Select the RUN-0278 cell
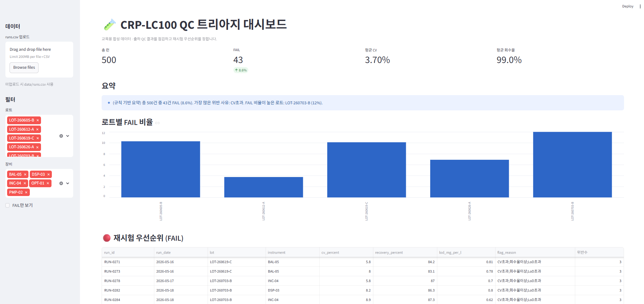The image size is (644, 304). point(128,281)
